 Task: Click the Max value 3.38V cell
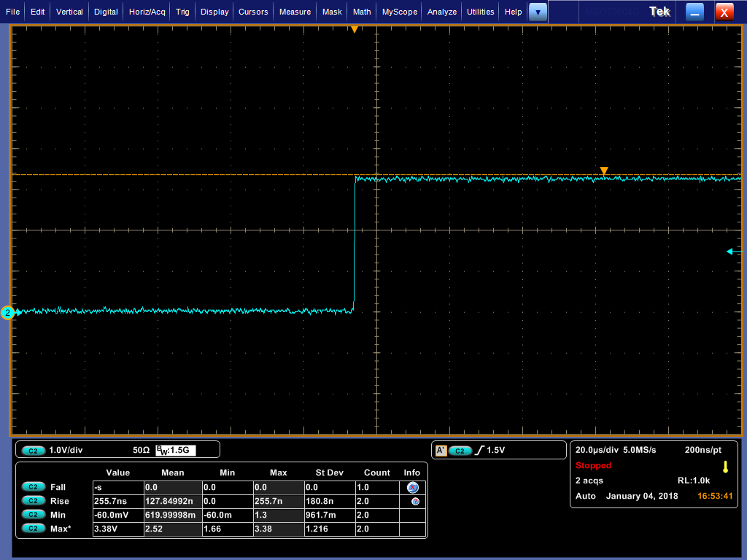pyautogui.click(x=118, y=529)
